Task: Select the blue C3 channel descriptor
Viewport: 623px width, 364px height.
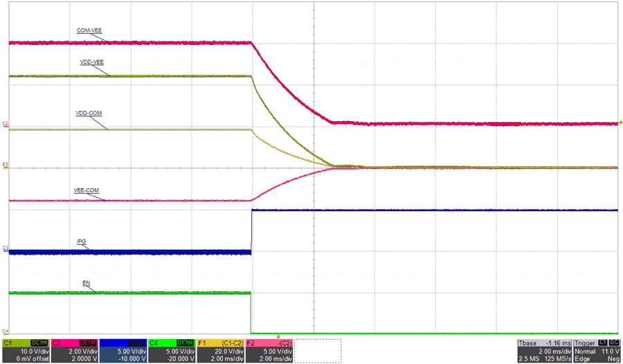Action: coord(123,351)
